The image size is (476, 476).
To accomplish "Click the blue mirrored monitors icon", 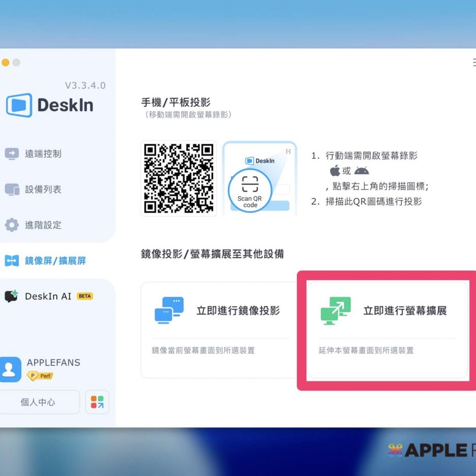I will tap(169, 310).
